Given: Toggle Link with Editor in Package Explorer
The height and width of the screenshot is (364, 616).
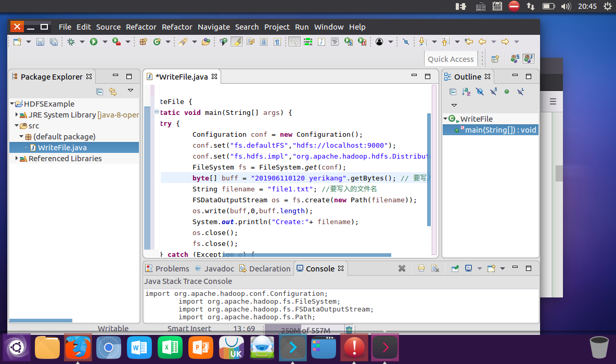Looking at the screenshot, I should (x=113, y=92).
